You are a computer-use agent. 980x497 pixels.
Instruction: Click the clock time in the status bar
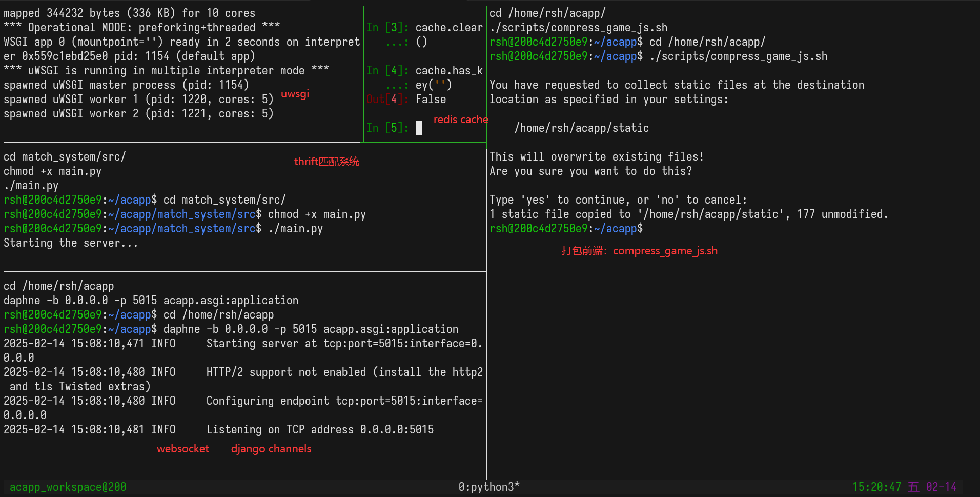tap(876, 487)
